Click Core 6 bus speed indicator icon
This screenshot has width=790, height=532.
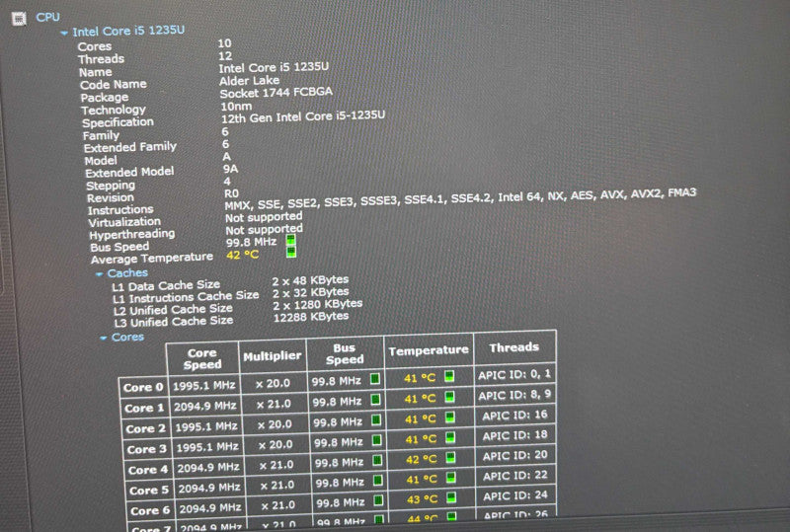[x=378, y=500]
